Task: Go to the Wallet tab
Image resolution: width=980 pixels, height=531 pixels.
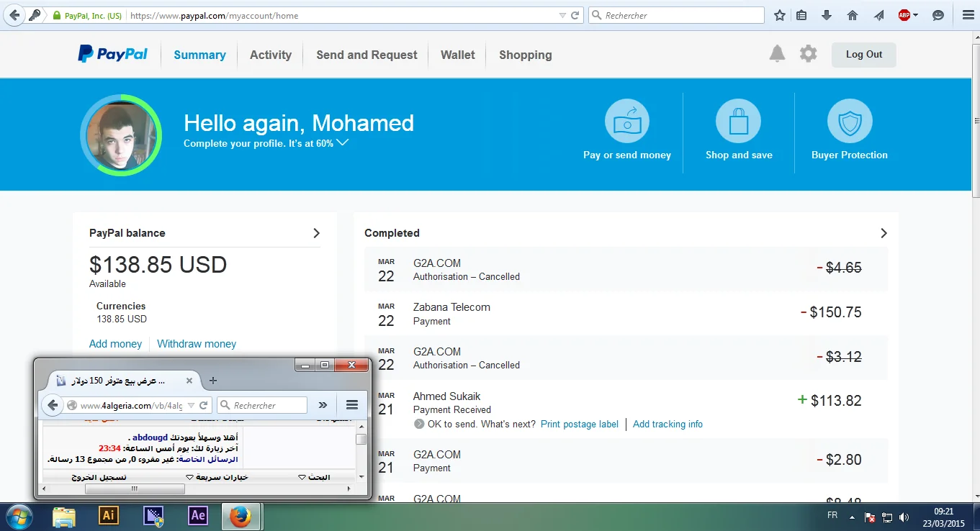Action: tap(457, 55)
